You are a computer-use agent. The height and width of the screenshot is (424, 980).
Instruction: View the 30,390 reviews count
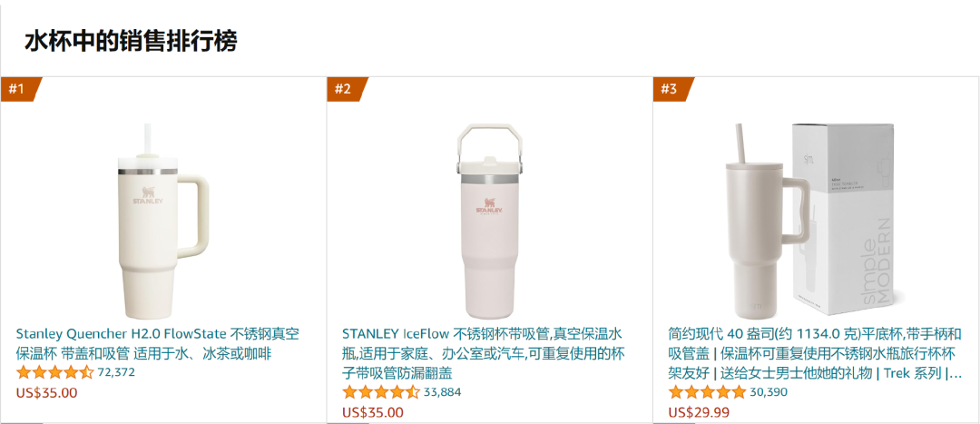769,393
